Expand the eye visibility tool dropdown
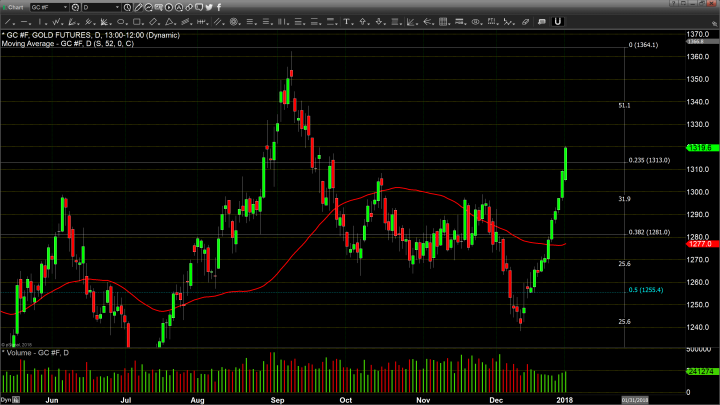Screen dimensions: 720x405 tap(481, 23)
